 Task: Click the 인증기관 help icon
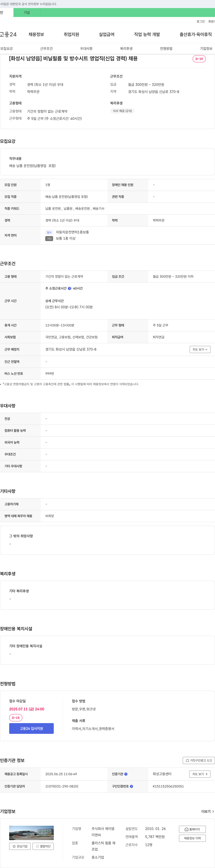coord(126,774)
